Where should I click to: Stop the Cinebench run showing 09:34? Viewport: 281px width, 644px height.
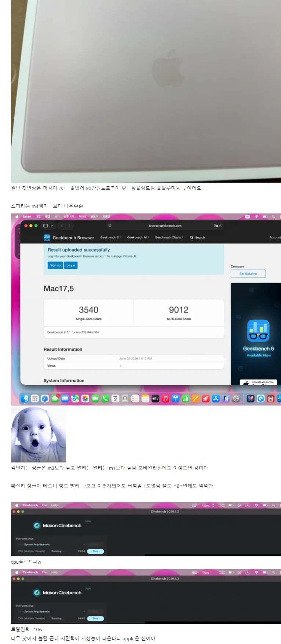click(x=95, y=551)
